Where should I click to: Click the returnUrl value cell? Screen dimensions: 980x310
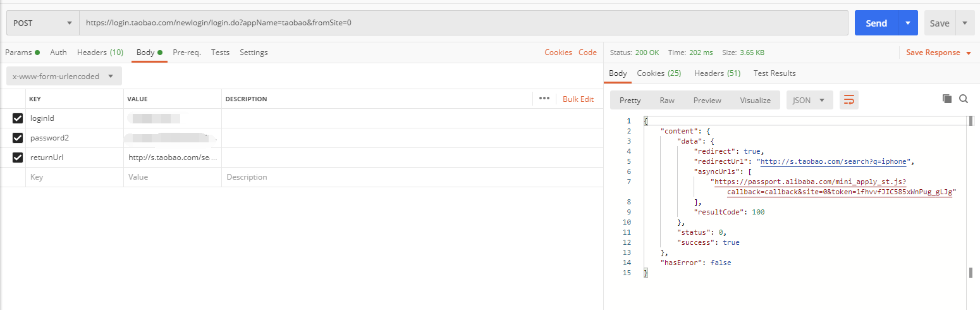coord(173,158)
